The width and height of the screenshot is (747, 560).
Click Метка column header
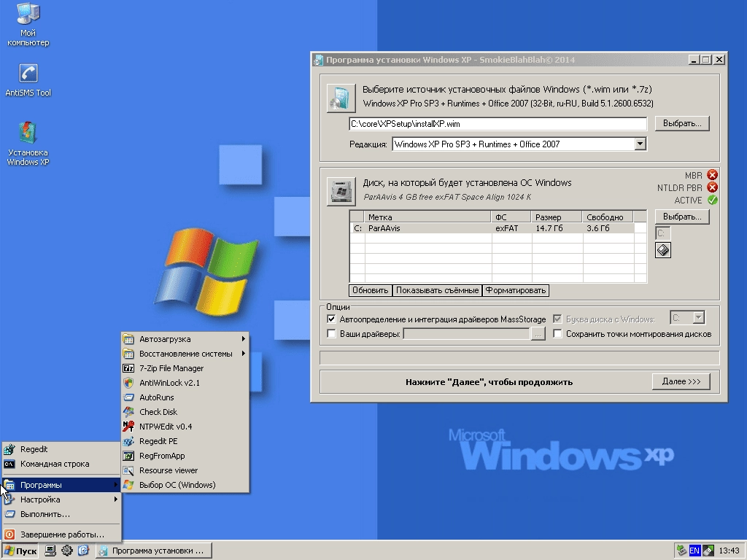(427, 217)
